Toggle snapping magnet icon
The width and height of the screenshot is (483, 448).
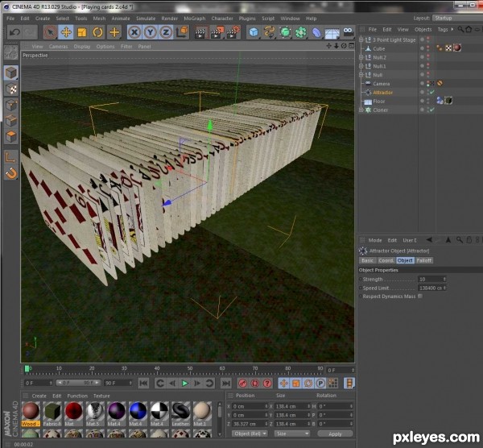tap(11, 173)
